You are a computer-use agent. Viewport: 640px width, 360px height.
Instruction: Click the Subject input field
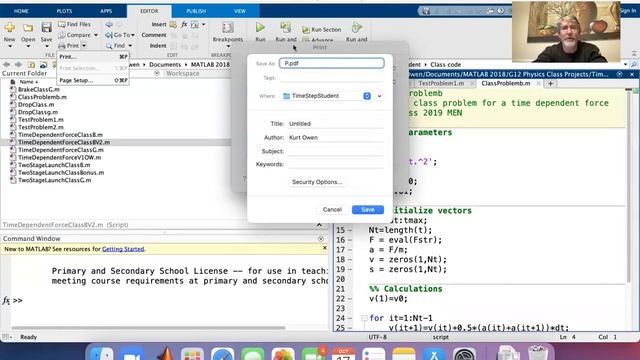click(x=336, y=151)
